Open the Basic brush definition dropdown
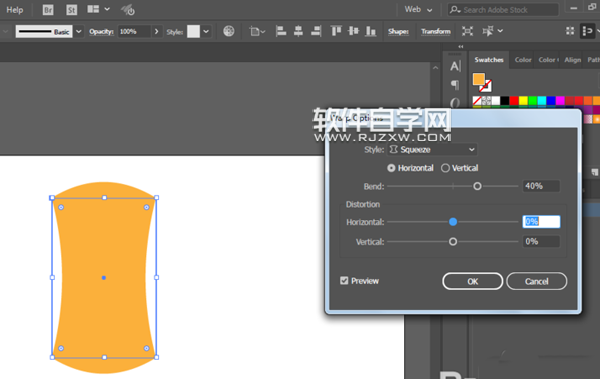The width and height of the screenshot is (600, 379). [79, 31]
